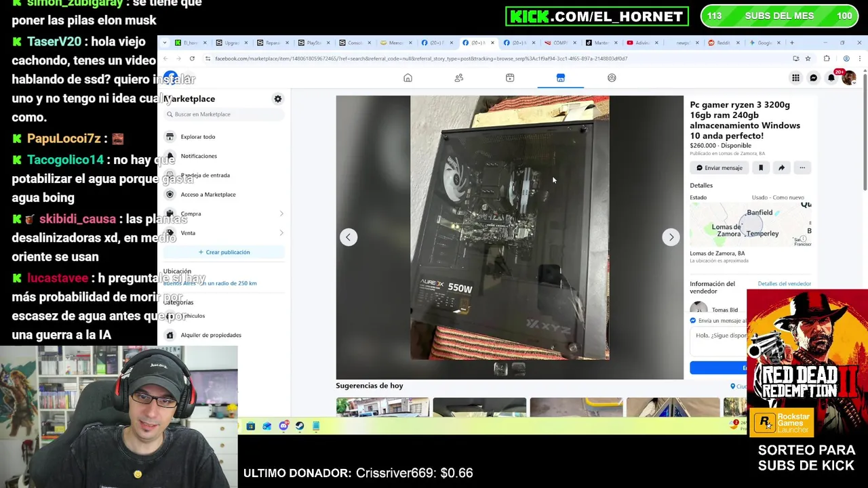Click in Buscar en Marketplace search field
Image resolution: width=868 pixels, height=488 pixels.
click(x=224, y=114)
